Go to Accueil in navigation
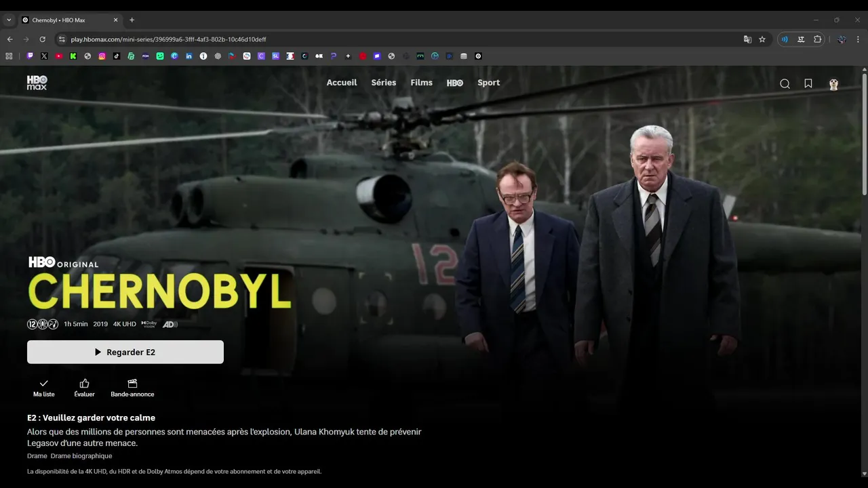 coord(342,83)
